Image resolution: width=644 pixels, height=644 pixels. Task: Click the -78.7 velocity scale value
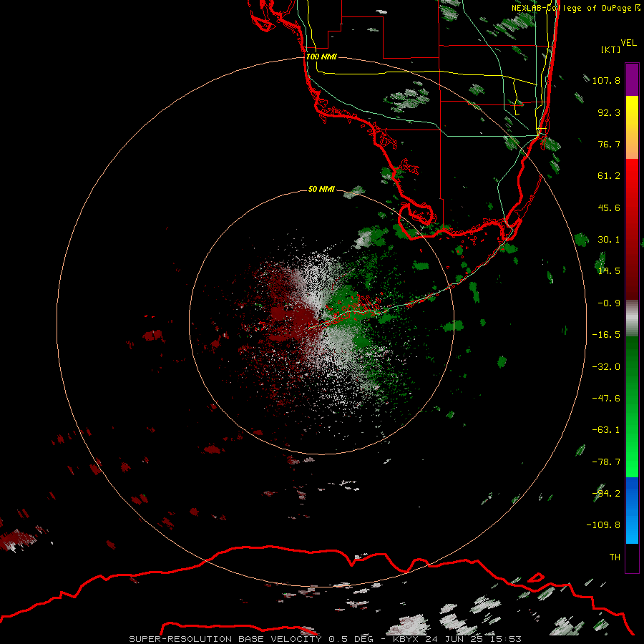tap(606, 462)
